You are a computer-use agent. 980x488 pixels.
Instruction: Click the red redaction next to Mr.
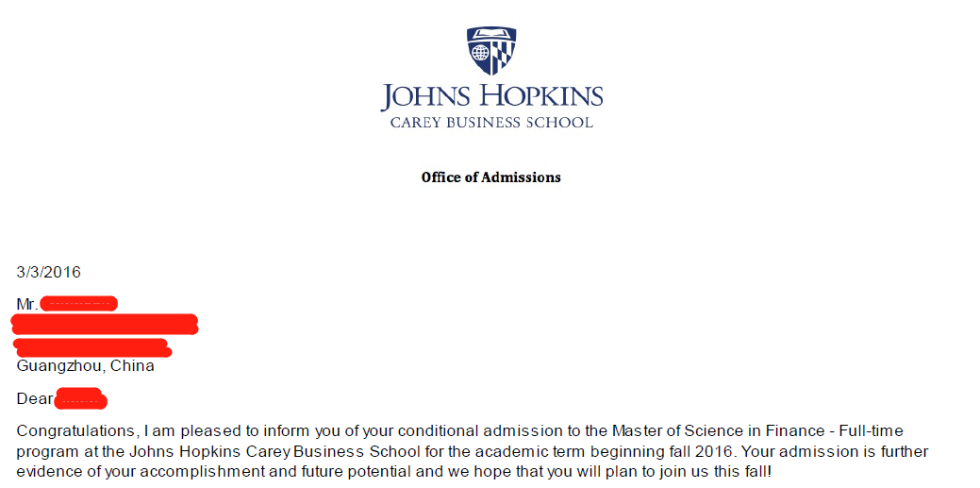click(x=78, y=304)
